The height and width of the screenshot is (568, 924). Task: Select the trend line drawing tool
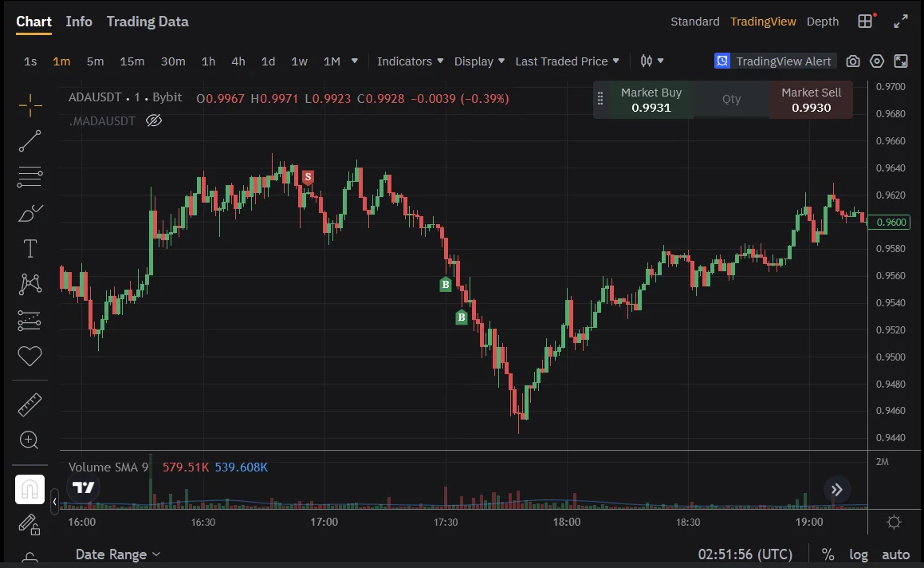coord(30,141)
